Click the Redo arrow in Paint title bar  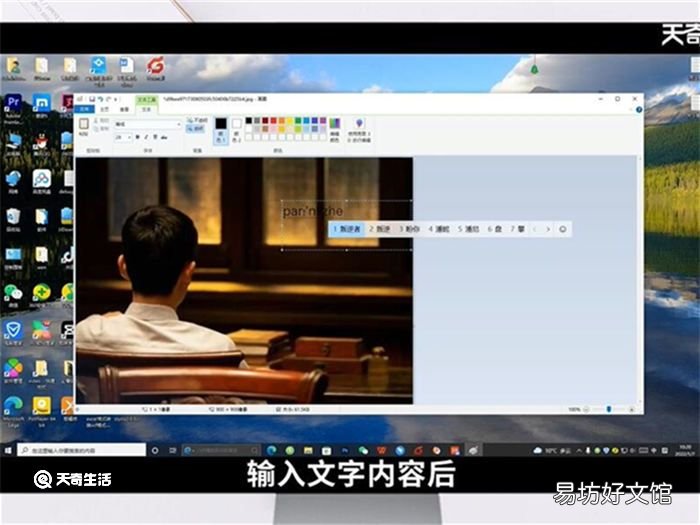(x=108, y=99)
